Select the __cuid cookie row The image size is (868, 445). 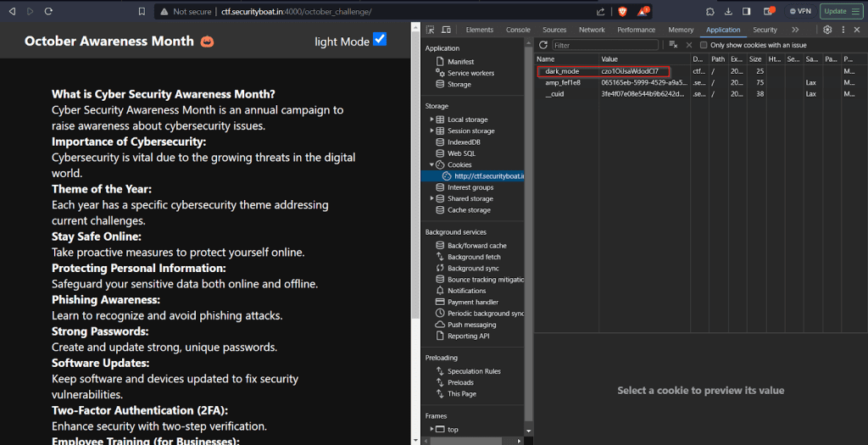[x=701, y=94]
